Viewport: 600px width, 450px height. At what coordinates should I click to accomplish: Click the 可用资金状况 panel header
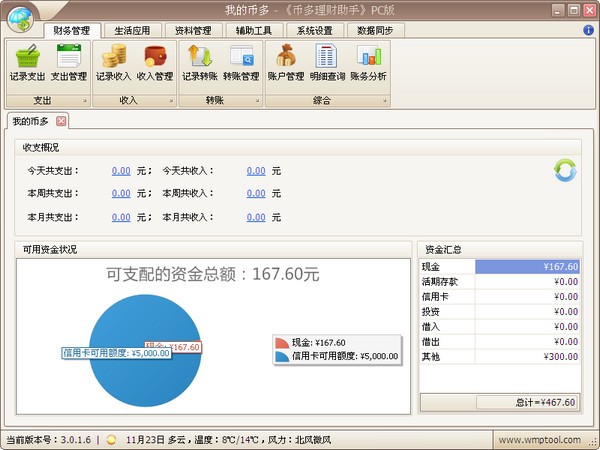(213, 249)
